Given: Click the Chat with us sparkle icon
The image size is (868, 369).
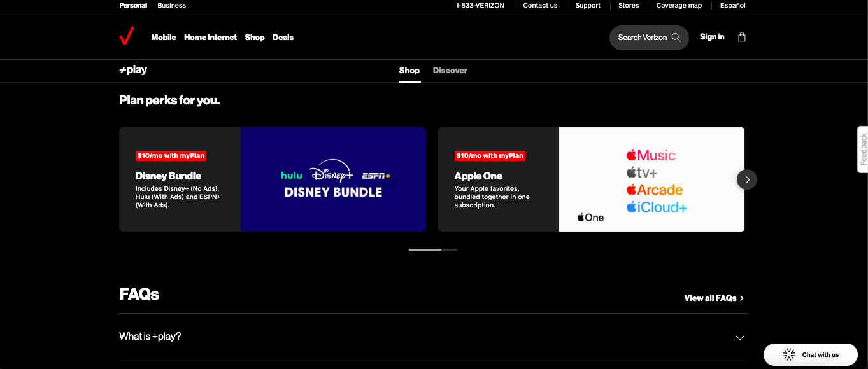Looking at the screenshot, I should (789, 354).
